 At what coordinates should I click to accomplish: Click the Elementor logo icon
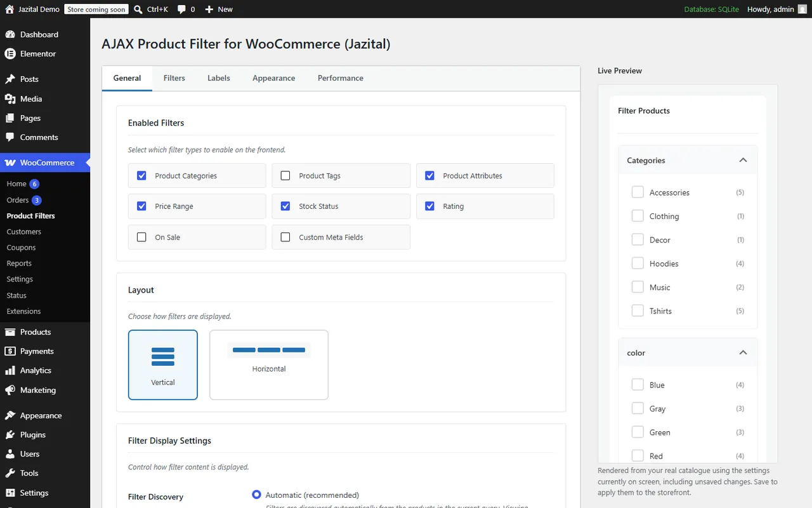(10, 54)
